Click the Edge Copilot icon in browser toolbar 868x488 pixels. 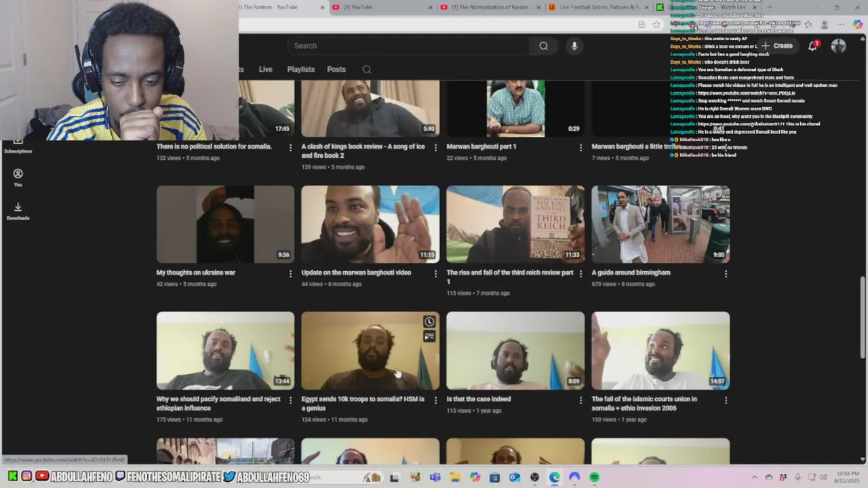858,24
